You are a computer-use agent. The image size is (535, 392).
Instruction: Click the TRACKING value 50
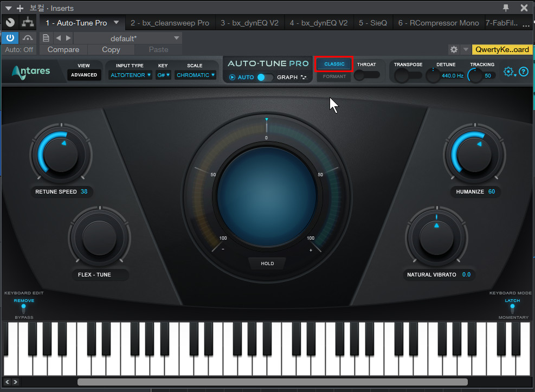(x=488, y=76)
